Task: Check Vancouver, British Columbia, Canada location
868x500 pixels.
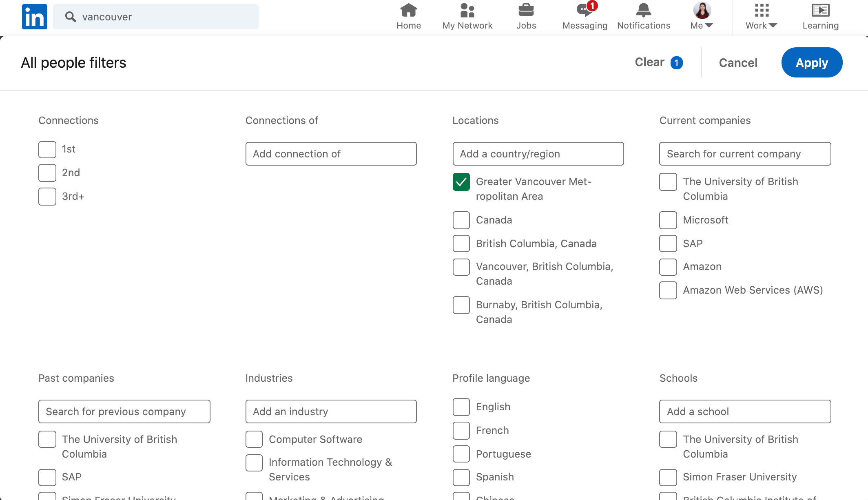Action: click(461, 267)
